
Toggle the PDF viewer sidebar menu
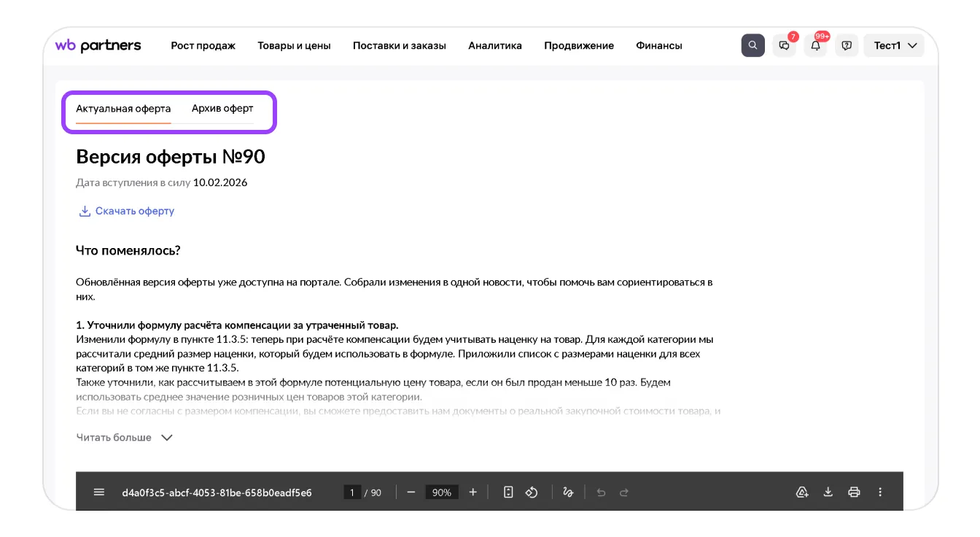99,492
